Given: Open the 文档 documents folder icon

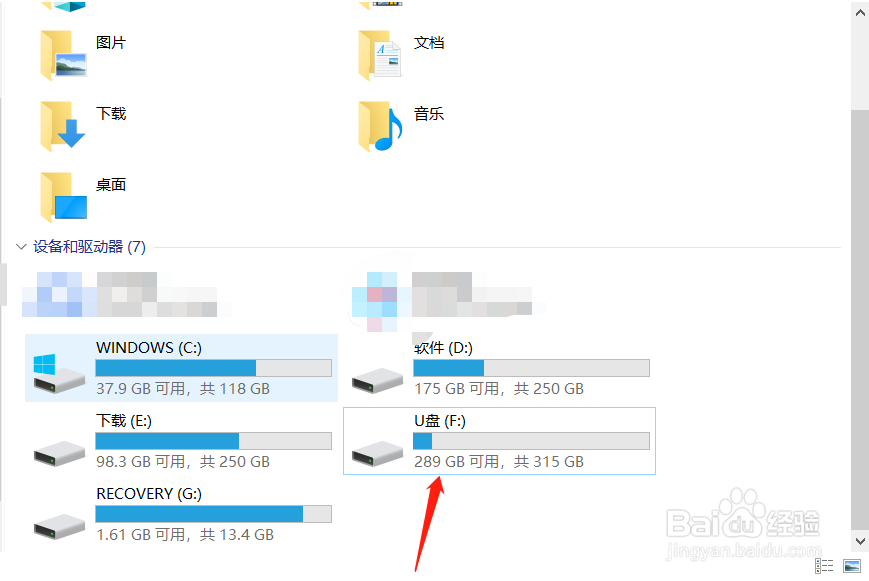Looking at the screenshot, I should pos(380,55).
